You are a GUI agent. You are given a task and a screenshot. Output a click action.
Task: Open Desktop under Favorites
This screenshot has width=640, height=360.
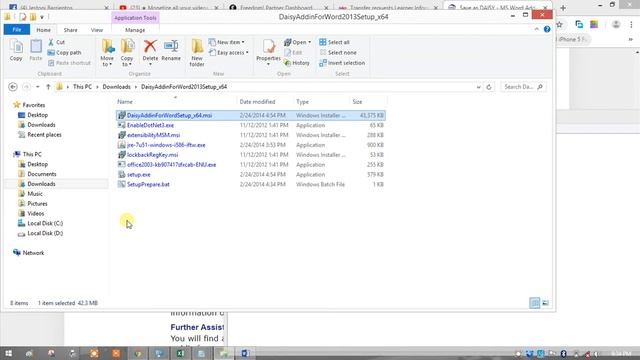click(x=33, y=115)
